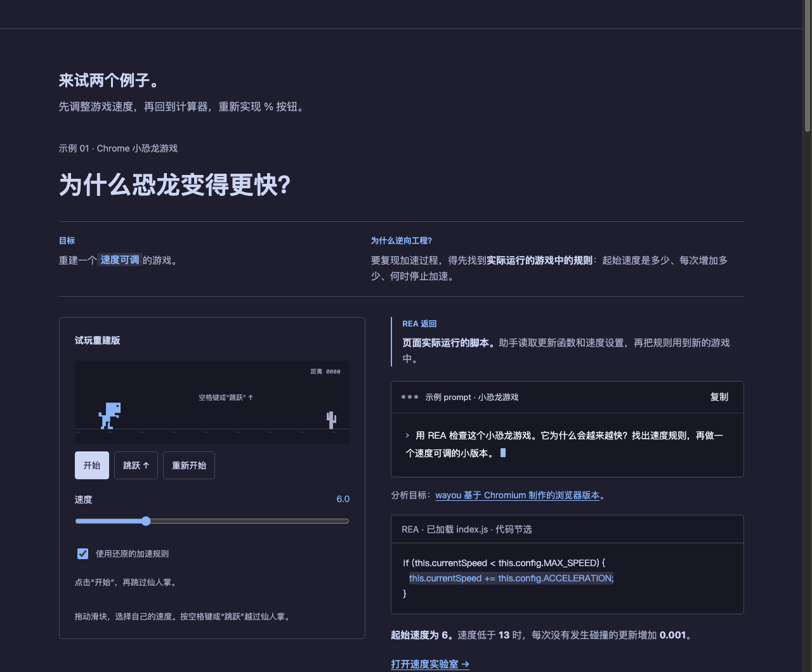Click the 示例 01 · Chrome 小恐龙游戏 label
Screen dimensions: 812x672
pos(118,148)
